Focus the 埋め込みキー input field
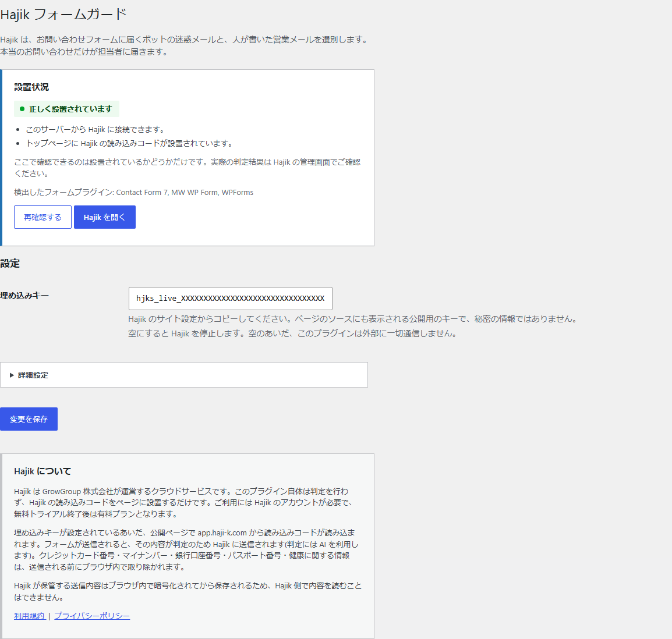The height and width of the screenshot is (639, 672). (x=230, y=299)
